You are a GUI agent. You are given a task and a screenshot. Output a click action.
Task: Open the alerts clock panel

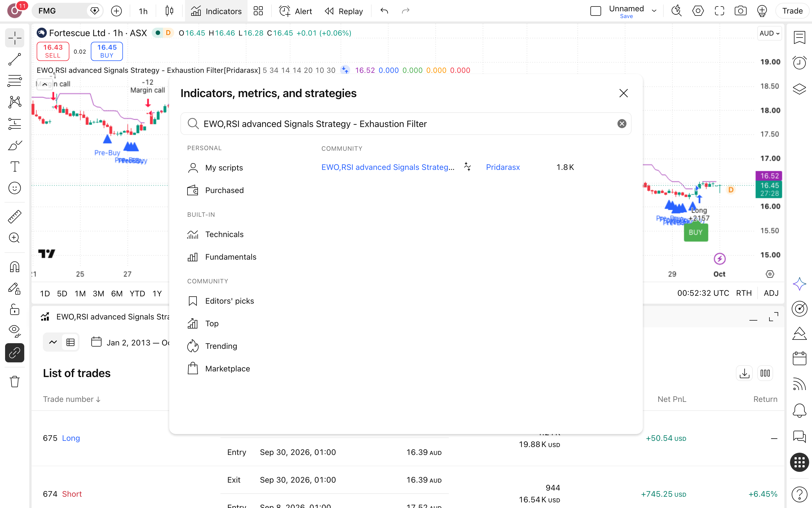pos(799,62)
